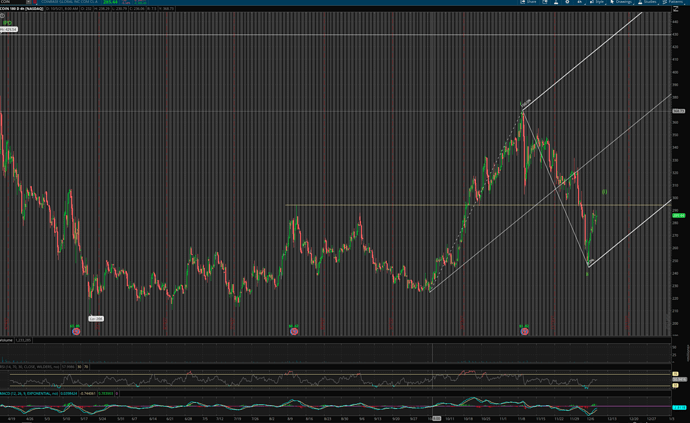Open the Studies dropdown
The image size is (690, 423).
[648, 2]
